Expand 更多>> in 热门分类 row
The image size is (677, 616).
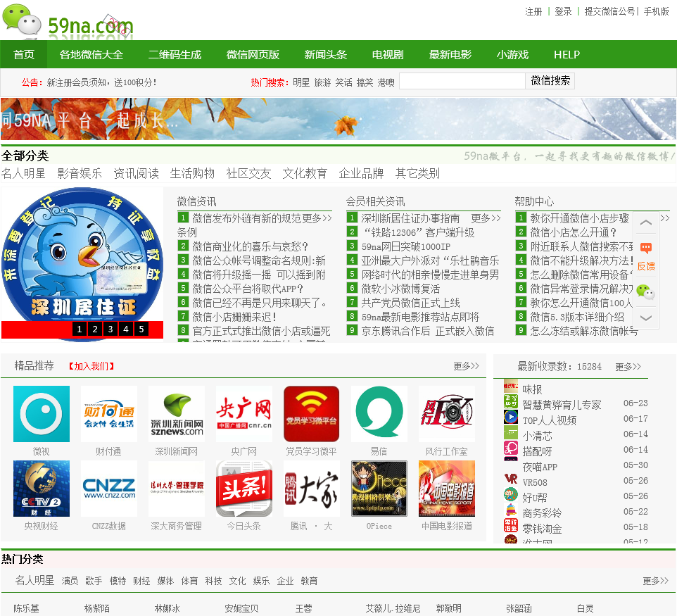point(655,581)
